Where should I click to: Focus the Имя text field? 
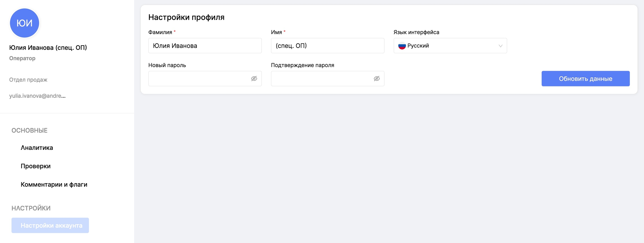[327, 46]
